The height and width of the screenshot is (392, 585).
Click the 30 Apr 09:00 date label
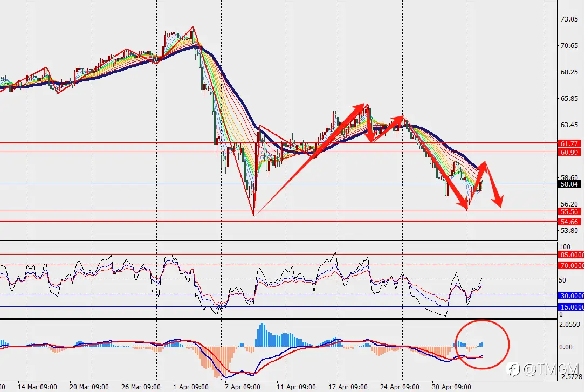click(x=451, y=387)
